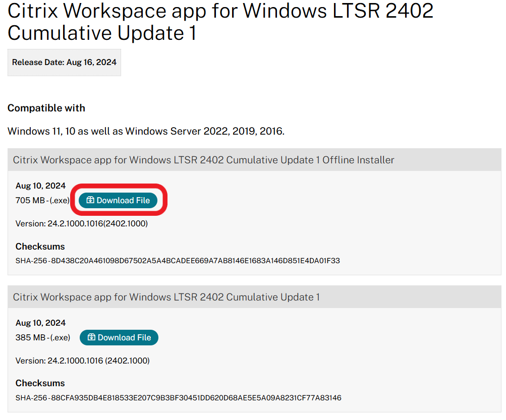Click Checksums heading in second section

(x=40, y=383)
